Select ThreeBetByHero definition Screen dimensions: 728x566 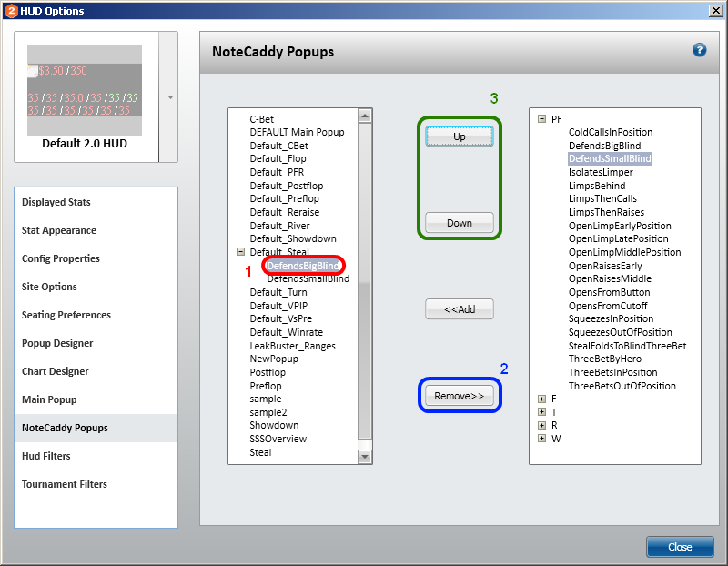click(x=605, y=359)
